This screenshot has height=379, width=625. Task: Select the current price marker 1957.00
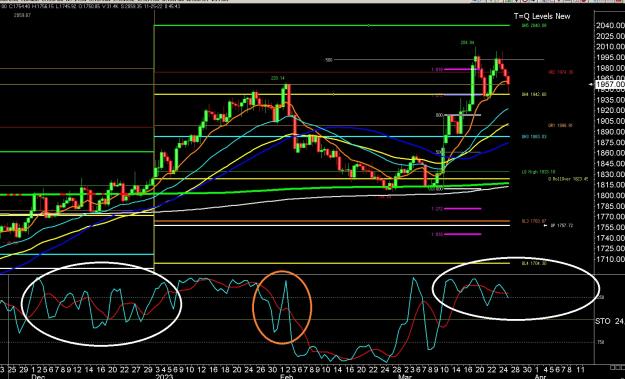610,84
